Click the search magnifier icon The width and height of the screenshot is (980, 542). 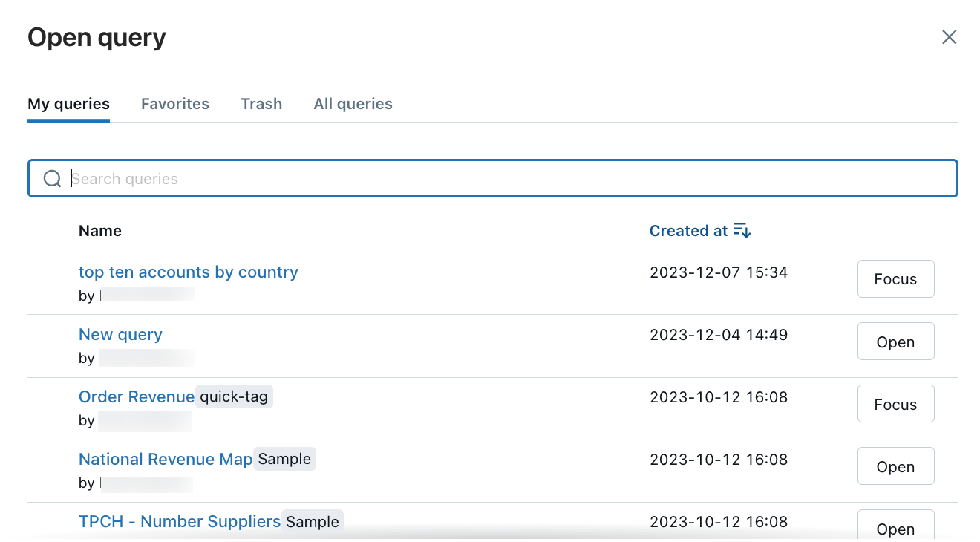[x=52, y=178]
